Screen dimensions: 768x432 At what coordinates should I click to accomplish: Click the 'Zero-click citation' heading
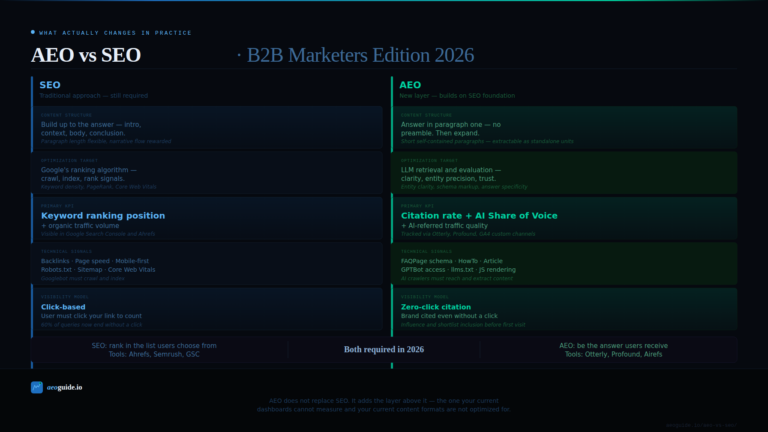(x=436, y=307)
